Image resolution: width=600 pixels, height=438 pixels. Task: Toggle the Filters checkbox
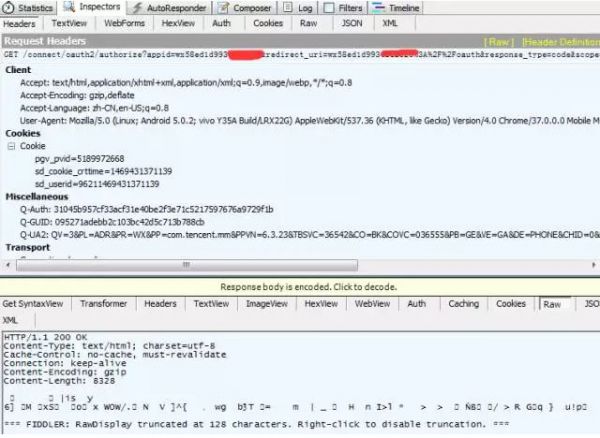pos(329,7)
